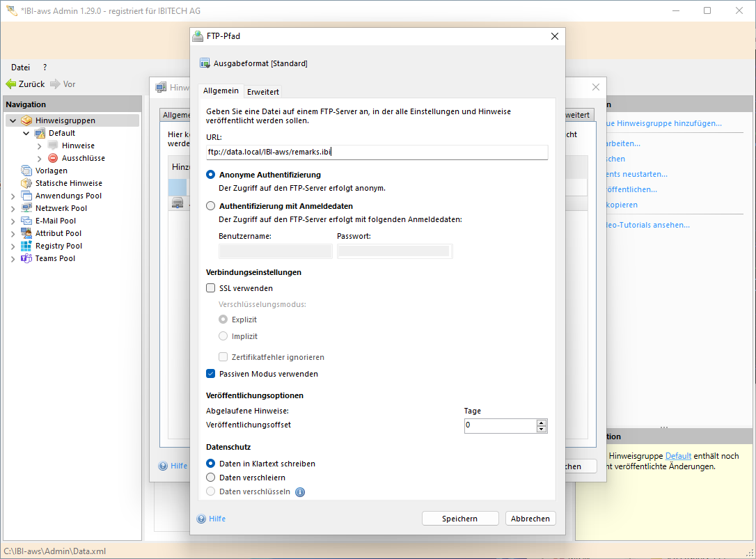Click the E-Mail Pool icon

click(26, 221)
